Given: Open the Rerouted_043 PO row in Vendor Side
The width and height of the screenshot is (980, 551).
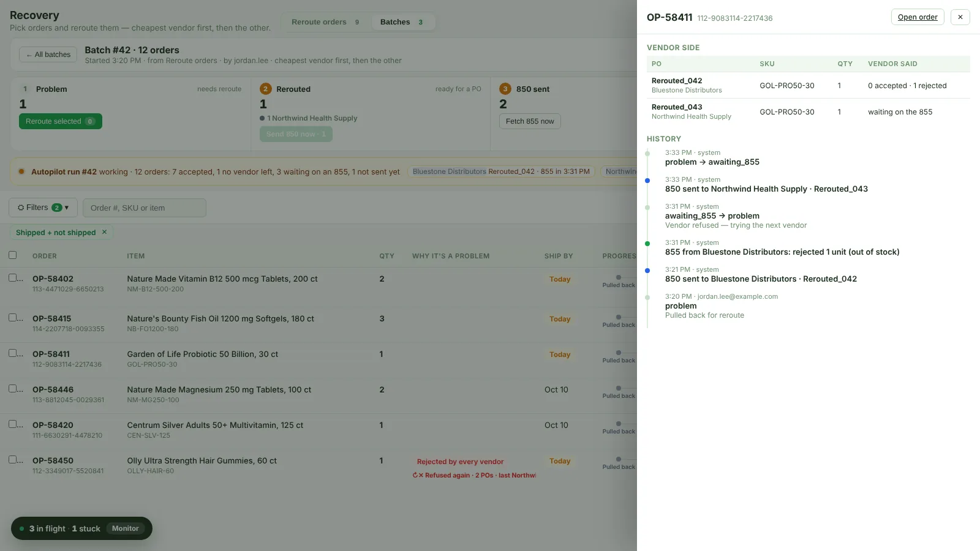Looking at the screenshot, I should pyautogui.click(x=809, y=111).
